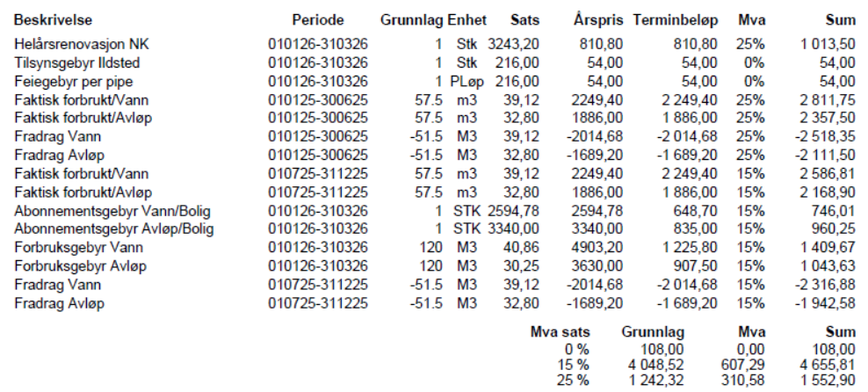
Task: Click the "Mva sats" summary header
Action: pos(561,332)
